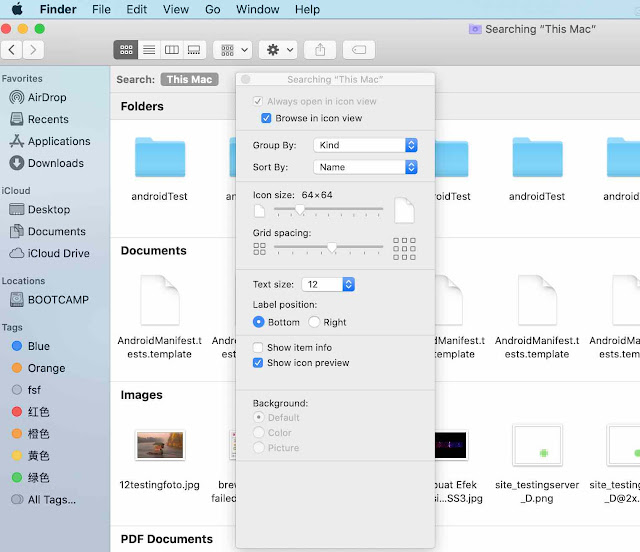The image size is (640, 552).
Task: Select the first androidTest folder
Action: 160,158
